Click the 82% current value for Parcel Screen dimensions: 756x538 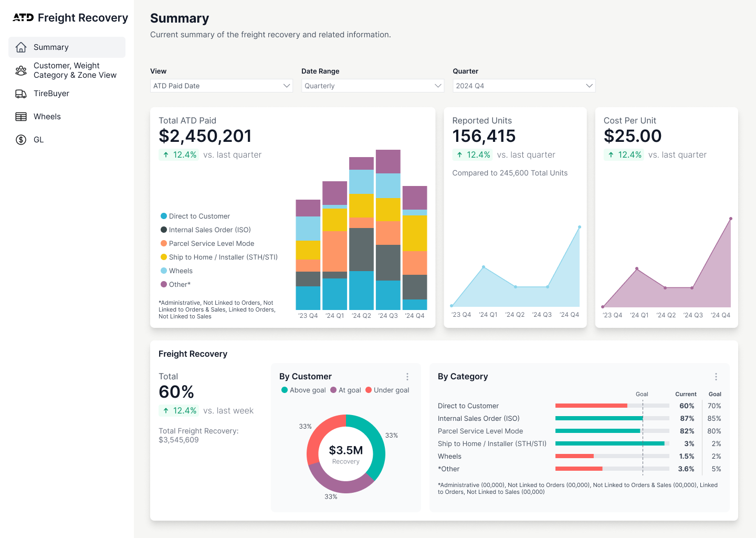687,431
